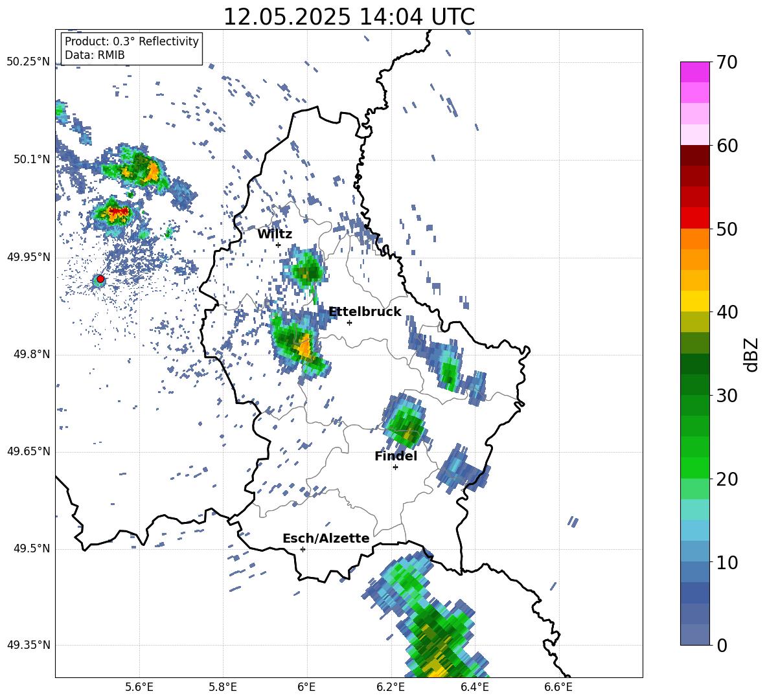Click the magenta top colorbar band
The image size is (767, 700).
[x=694, y=72]
